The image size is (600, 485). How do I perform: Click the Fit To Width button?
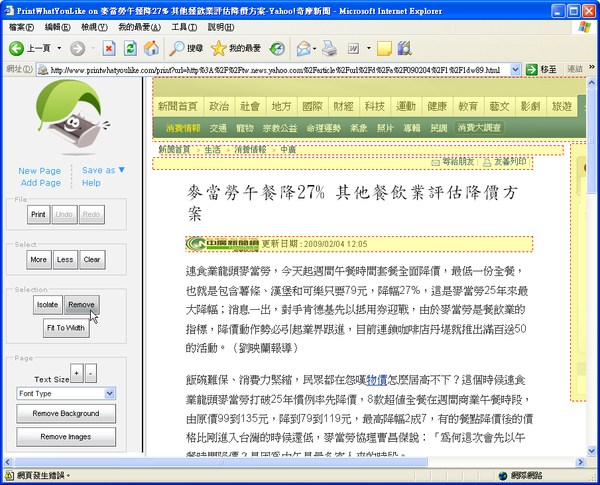click(66, 328)
